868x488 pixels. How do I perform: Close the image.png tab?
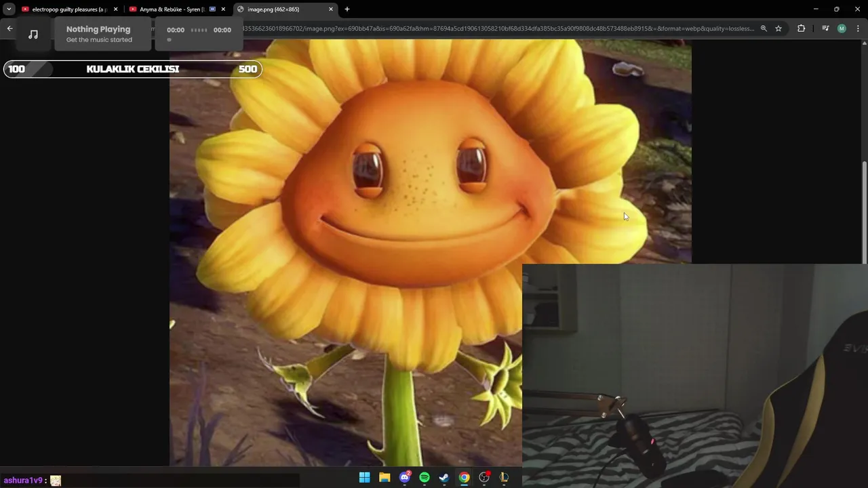(331, 9)
